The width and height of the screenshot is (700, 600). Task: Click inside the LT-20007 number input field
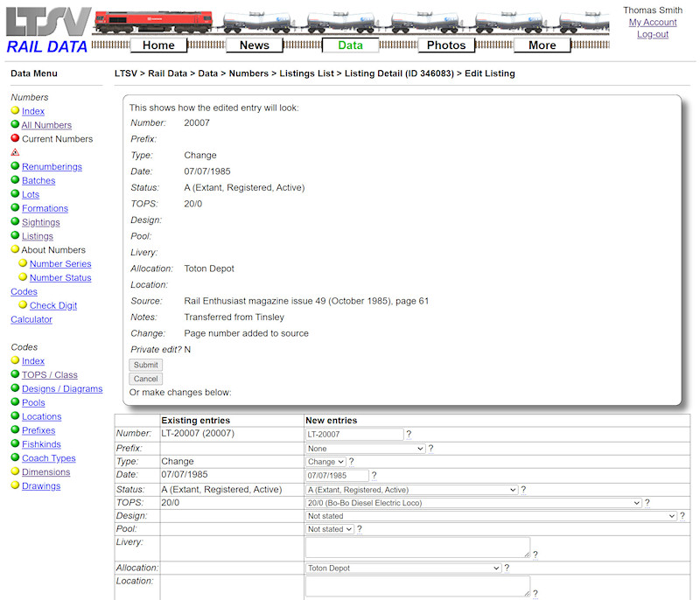tap(353, 434)
